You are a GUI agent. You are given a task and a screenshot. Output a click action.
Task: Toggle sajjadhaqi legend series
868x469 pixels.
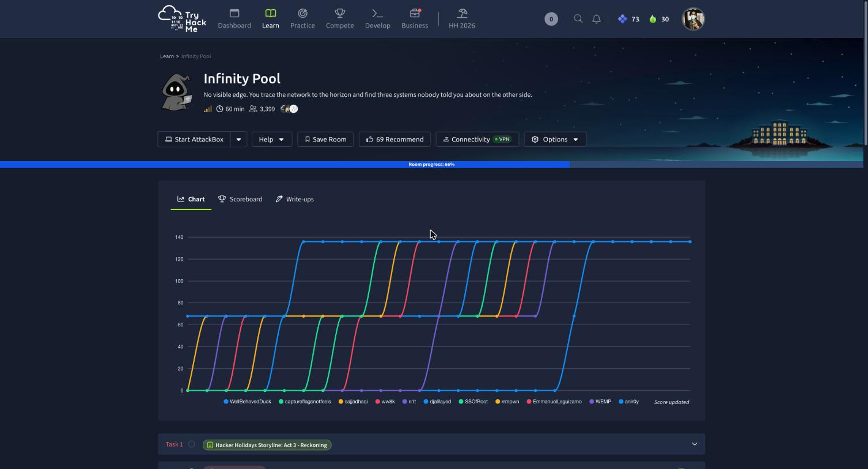tap(353, 402)
